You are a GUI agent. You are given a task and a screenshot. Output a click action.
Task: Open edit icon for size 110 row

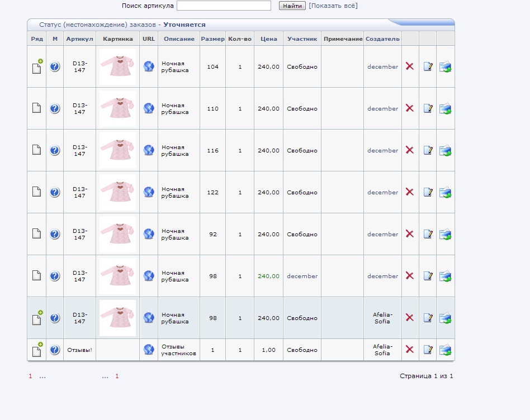pos(428,108)
